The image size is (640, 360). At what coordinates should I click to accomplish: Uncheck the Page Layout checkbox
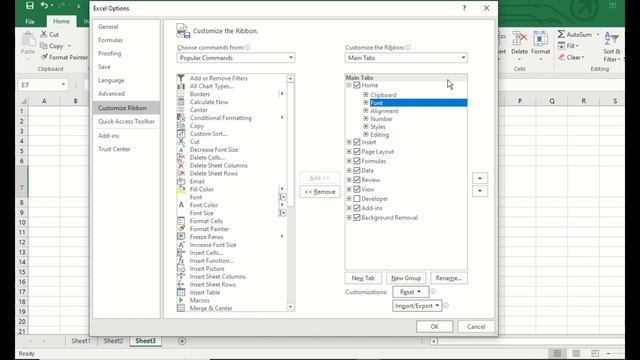(x=357, y=151)
